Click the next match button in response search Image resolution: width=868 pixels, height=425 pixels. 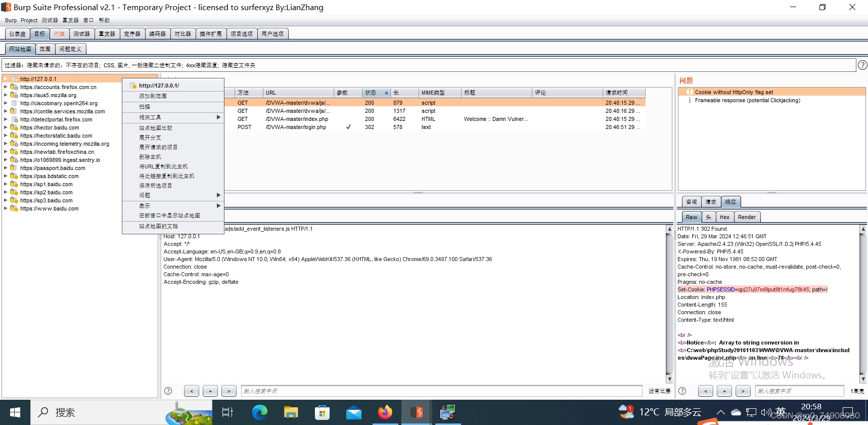pyautogui.click(x=743, y=391)
